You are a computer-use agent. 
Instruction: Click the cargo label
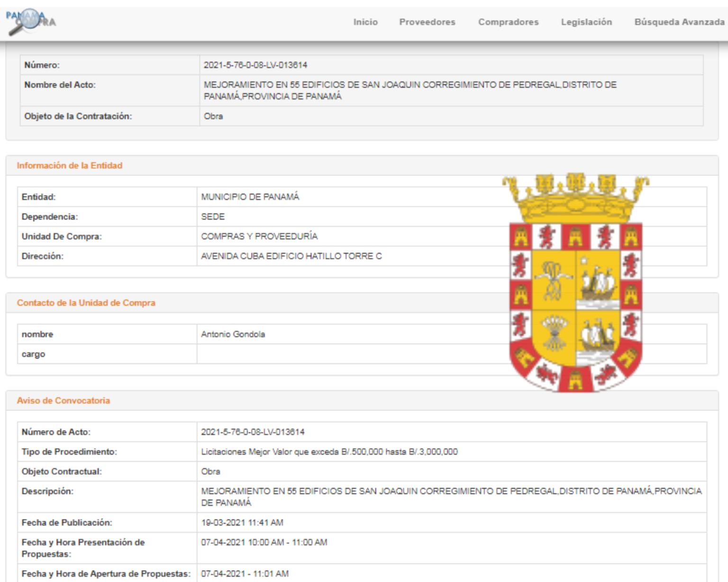(x=33, y=354)
